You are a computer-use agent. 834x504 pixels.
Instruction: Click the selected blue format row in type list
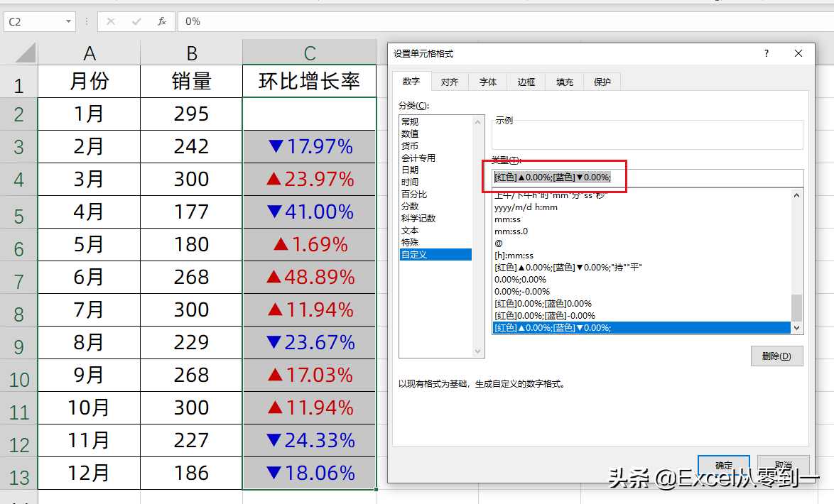(x=642, y=328)
